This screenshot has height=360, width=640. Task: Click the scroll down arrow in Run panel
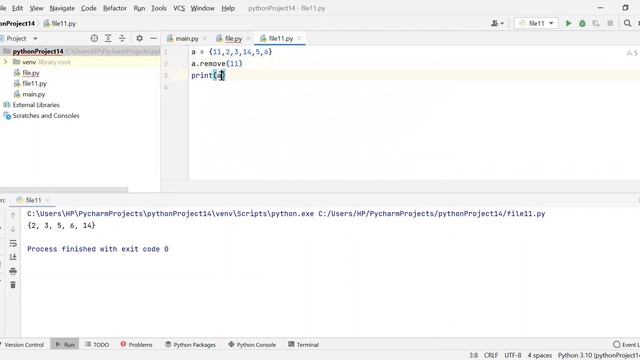tap(13, 229)
